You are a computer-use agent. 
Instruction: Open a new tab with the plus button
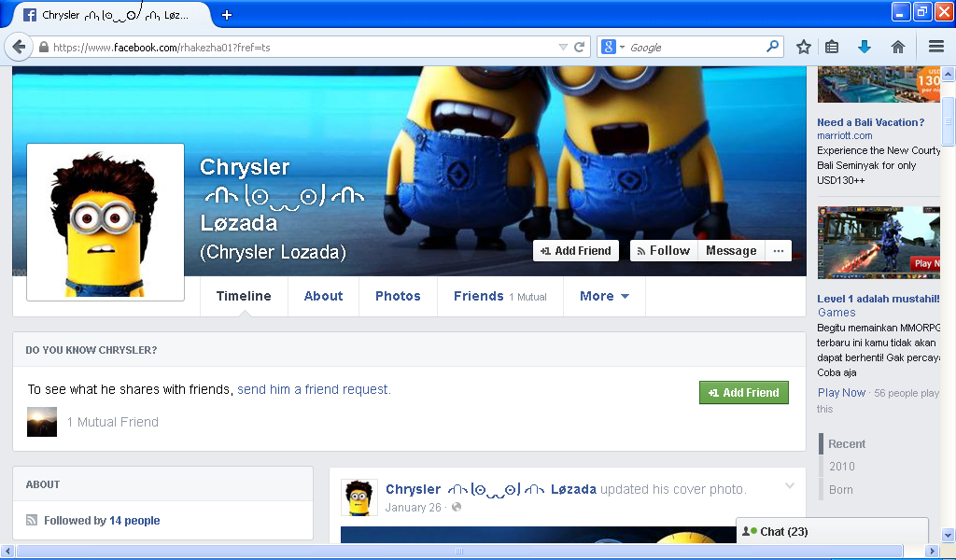coord(227,15)
